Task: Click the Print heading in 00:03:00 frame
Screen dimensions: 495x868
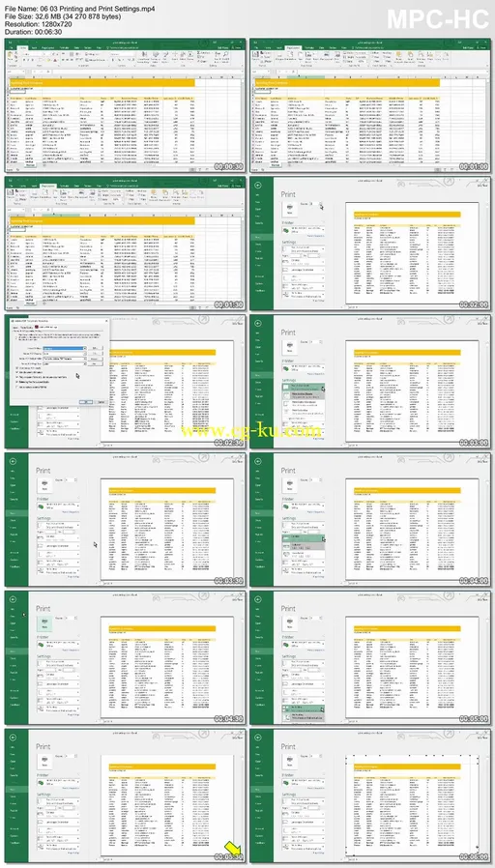Action: click(288, 333)
